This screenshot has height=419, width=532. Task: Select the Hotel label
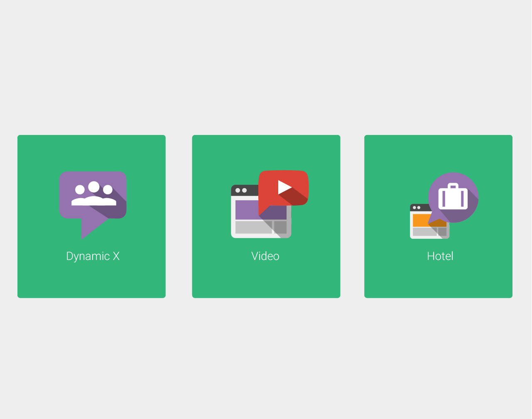(440, 256)
